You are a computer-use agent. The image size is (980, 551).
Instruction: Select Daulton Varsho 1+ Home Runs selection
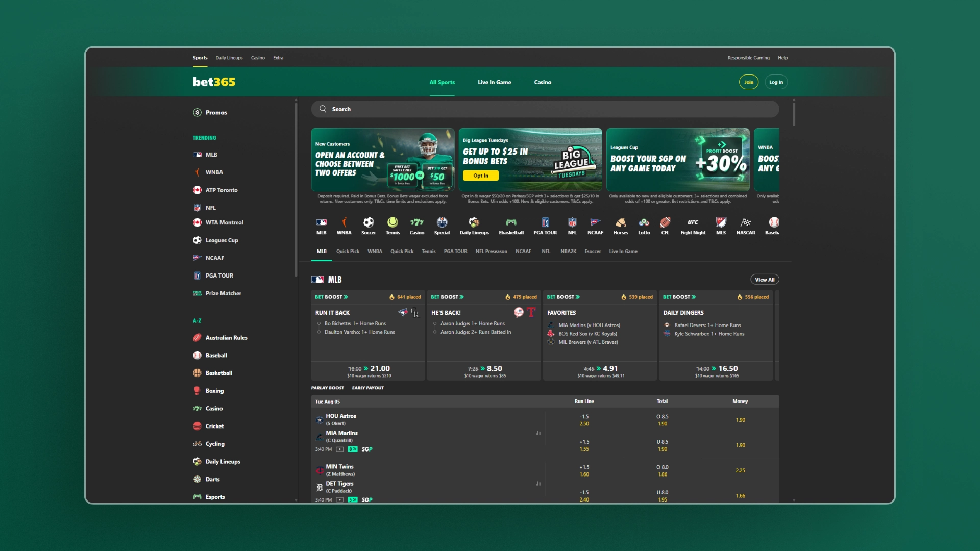pyautogui.click(x=359, y=332)
